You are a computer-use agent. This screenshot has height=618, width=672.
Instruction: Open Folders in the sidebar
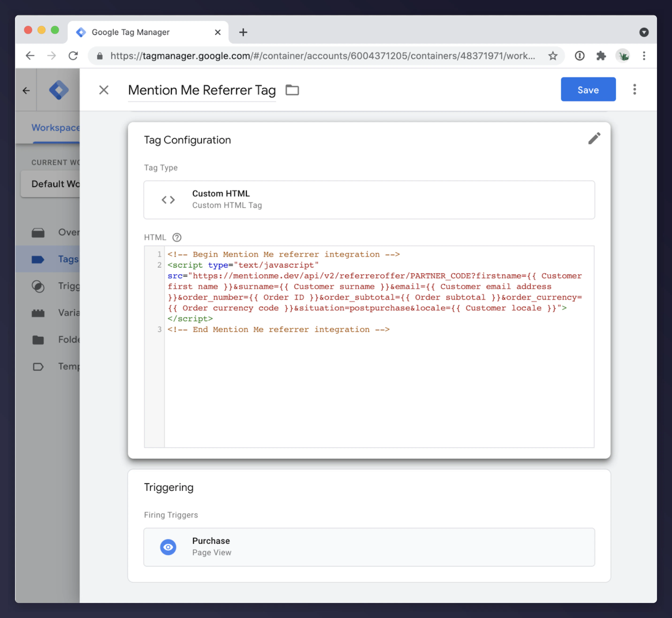[48, 340]
